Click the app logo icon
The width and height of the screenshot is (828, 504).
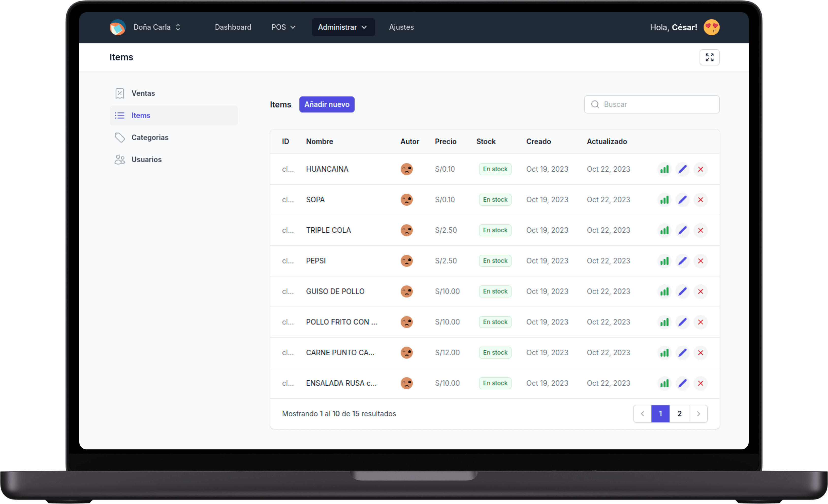click(x=118, y=27)
